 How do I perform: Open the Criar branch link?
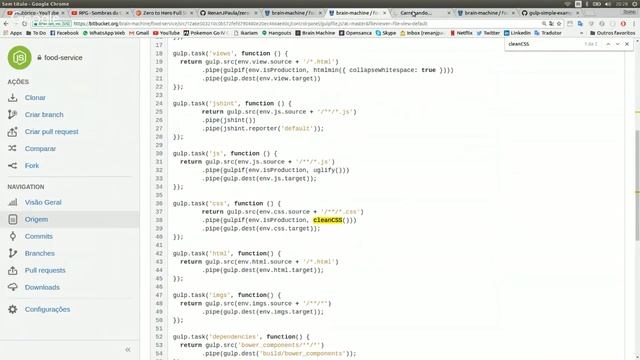(x=44, y=115)
